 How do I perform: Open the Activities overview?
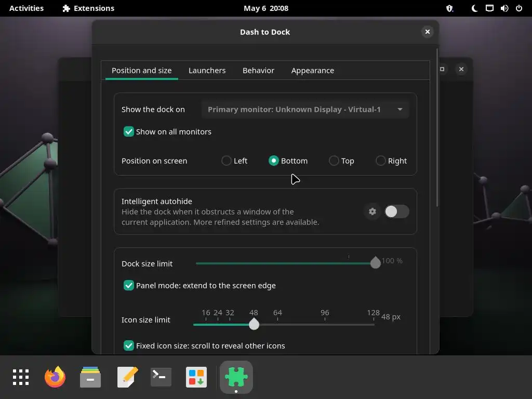coord(26,8)
